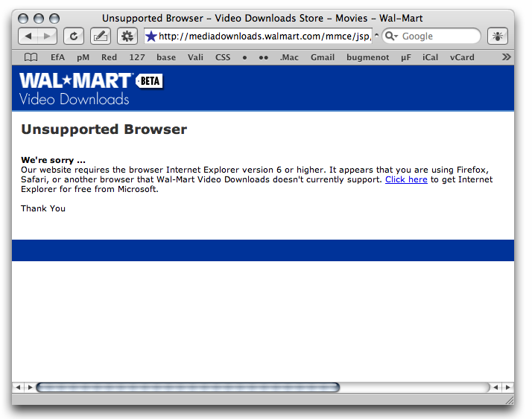Screen dimensions: 532x419
Task: Open the gear action toolbar button
Action: [x=127, y=36]
